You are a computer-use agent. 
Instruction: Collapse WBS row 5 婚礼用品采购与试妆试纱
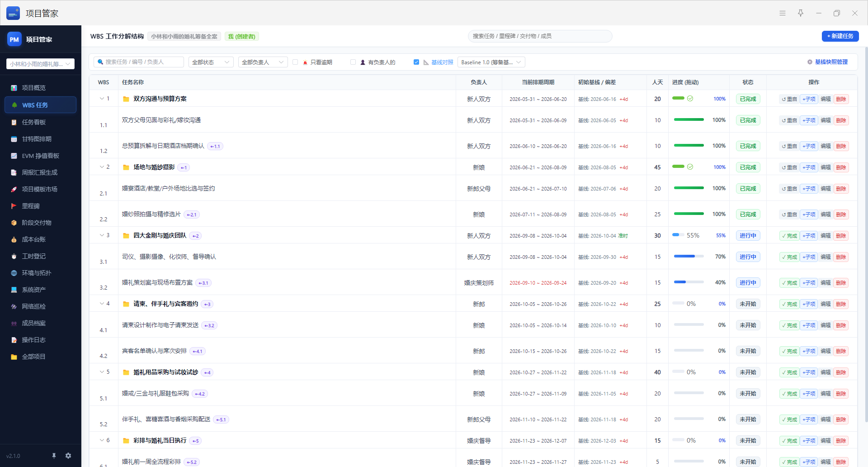(x=102, y=372)
